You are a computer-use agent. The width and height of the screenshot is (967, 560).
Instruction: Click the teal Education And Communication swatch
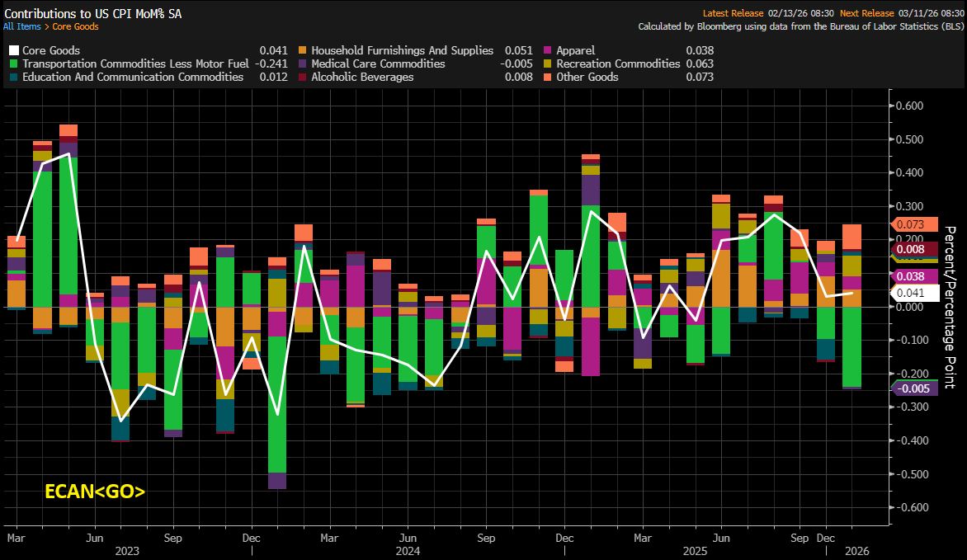tap(13, 77)
